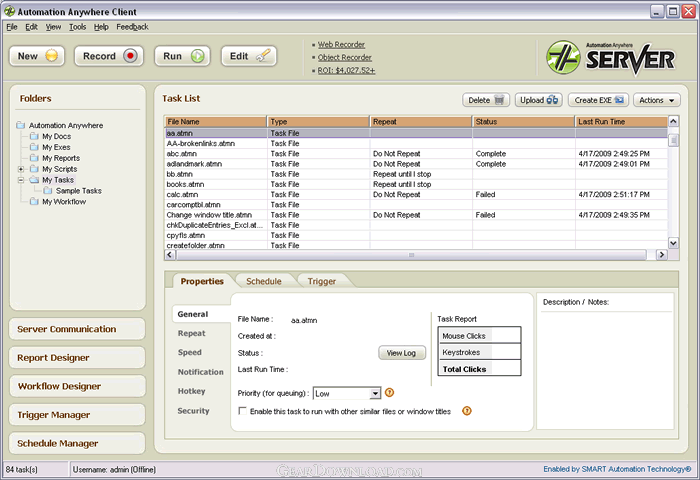Open the File menu
The height and width of the screenshot is (480, 700).
coord(12,27)
